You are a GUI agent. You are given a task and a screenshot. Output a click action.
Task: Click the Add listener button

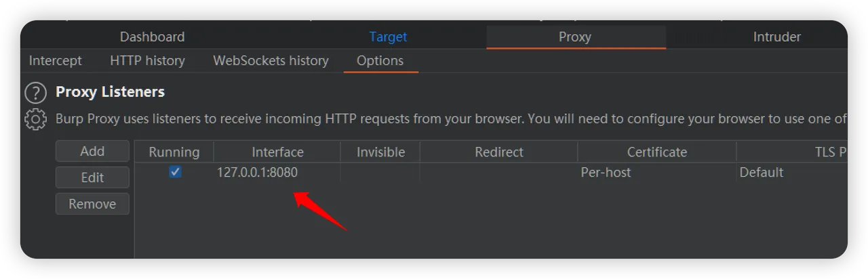(x=92, y=151)
